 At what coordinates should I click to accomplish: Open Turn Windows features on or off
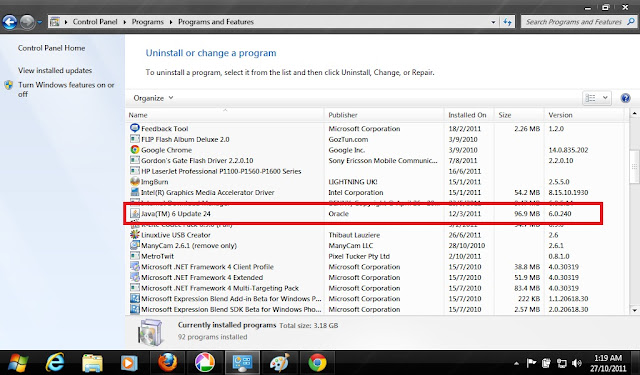(66, 89)
